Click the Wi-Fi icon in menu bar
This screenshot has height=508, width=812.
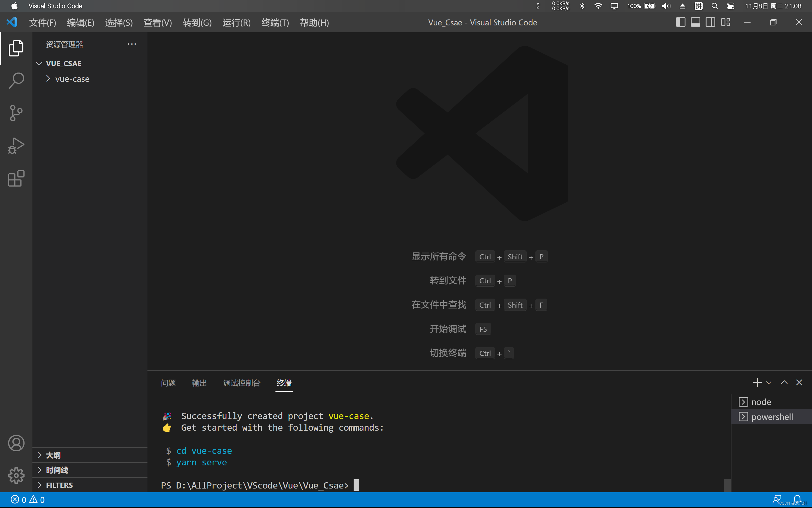598,6
